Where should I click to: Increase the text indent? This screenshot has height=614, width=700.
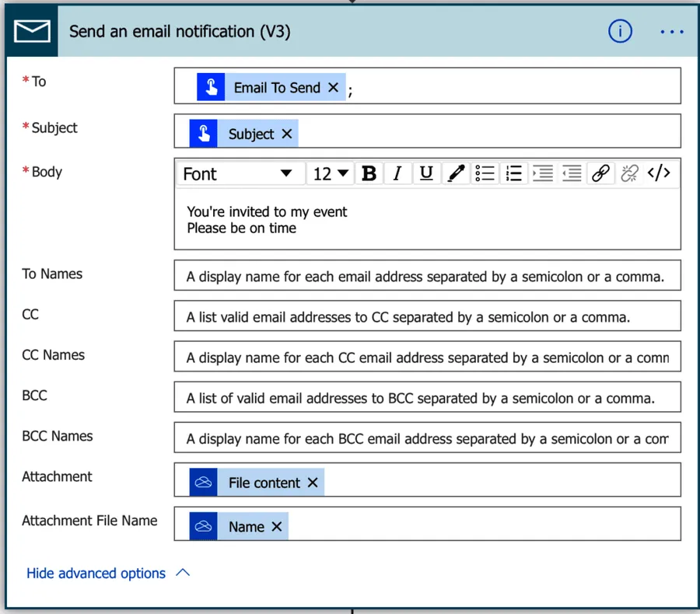click(543, 173)
